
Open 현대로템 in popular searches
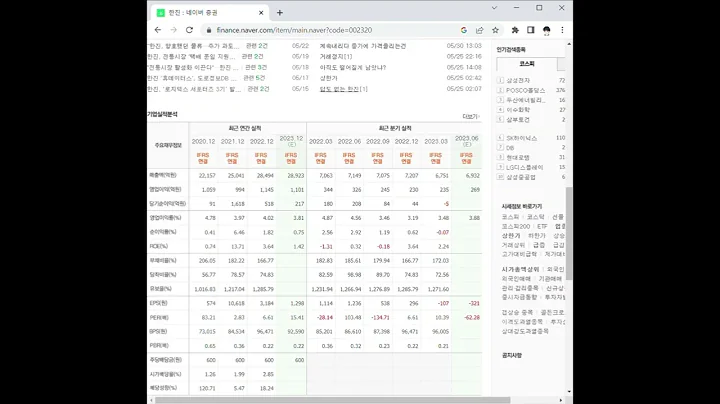518,157
